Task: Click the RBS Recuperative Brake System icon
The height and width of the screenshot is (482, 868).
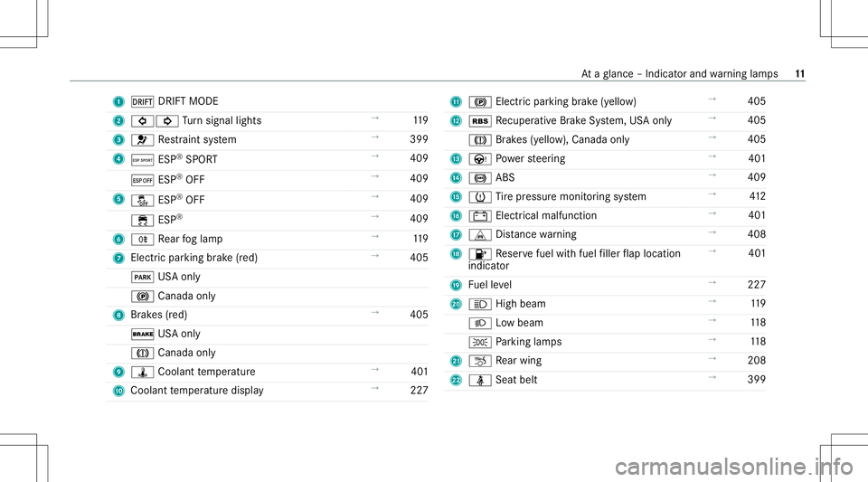Action: pos(480,121)
